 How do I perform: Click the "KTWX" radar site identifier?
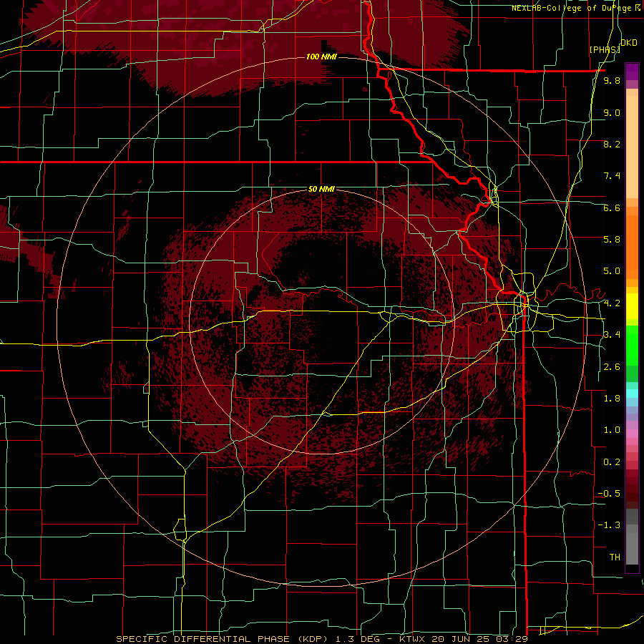[x=413, y=639]
